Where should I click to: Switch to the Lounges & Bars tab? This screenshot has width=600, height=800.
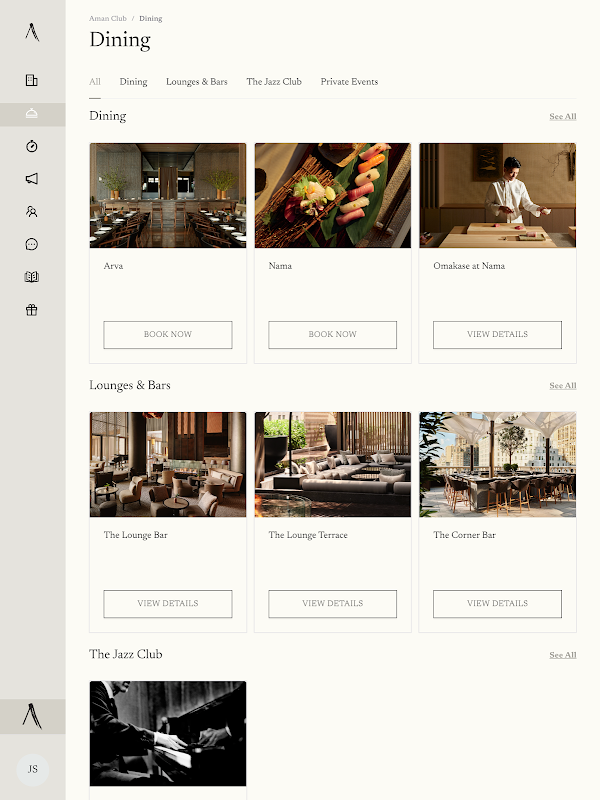pos(196,82)
